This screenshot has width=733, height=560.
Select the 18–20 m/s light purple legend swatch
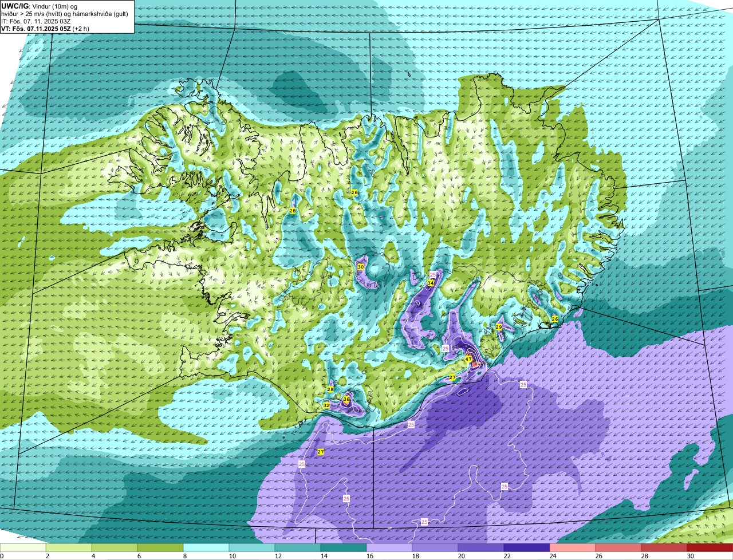(435, 548)
